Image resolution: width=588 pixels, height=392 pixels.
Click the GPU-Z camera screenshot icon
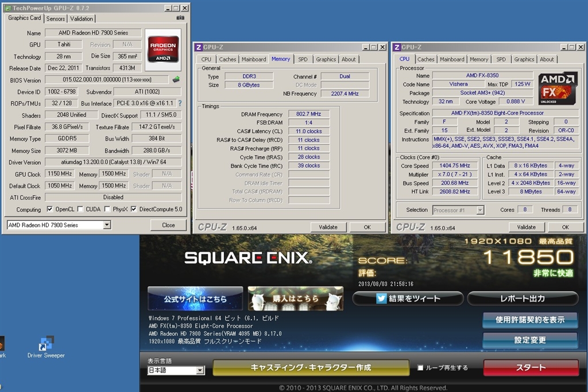coord(180,18)
